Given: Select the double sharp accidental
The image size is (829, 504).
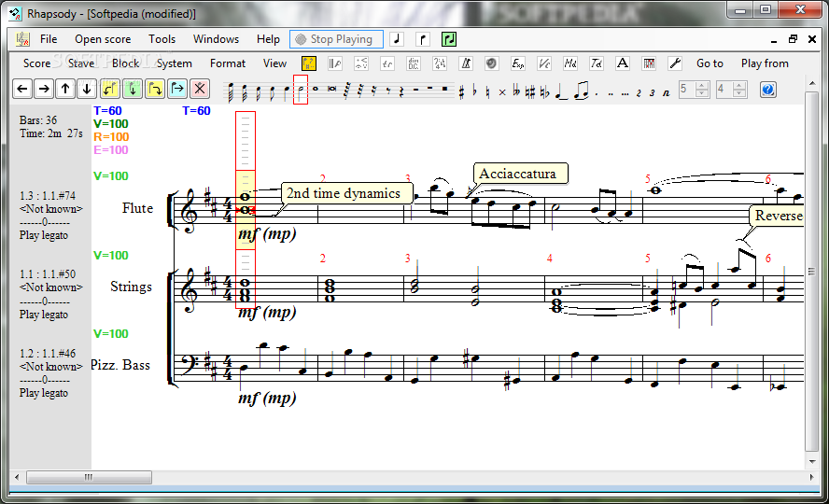Looking at the screenshot, I should point(502,93).
